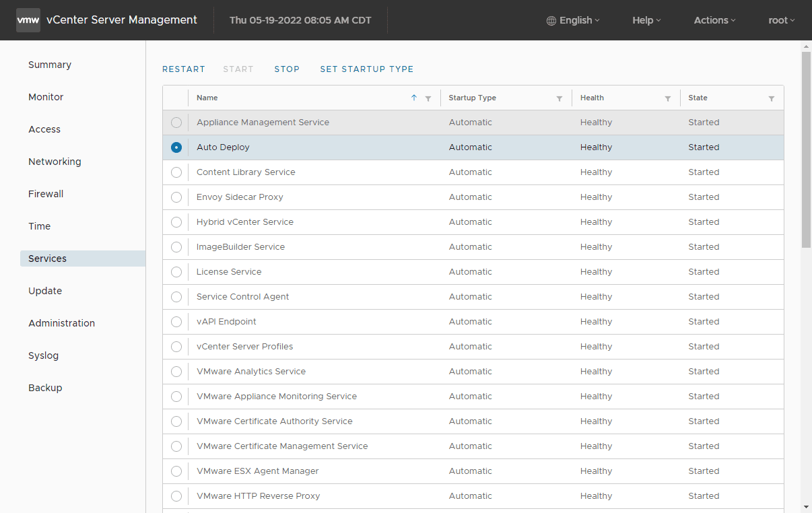The width and height of the screenshot is (812, 513).
Task: Click the VMware logo icon
Action: click(x=28, y=20)
